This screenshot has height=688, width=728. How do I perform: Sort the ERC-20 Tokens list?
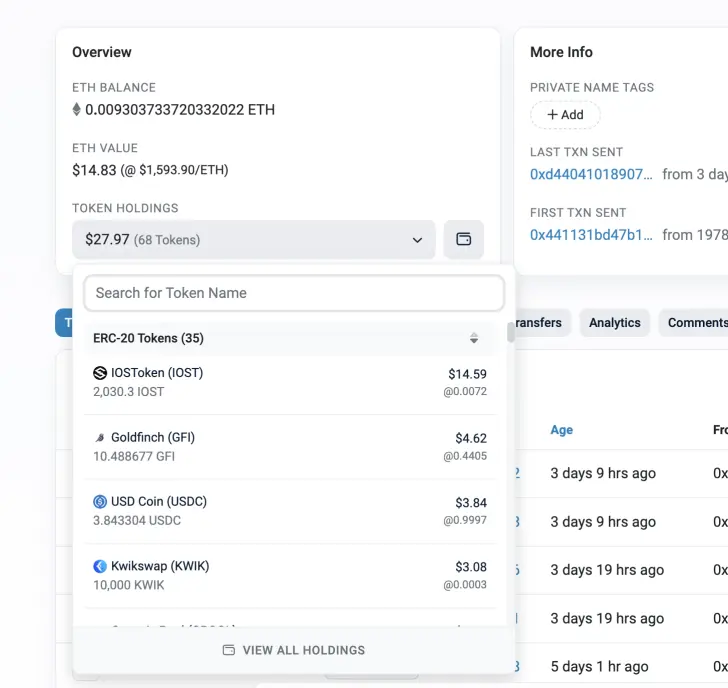[474, 338]
